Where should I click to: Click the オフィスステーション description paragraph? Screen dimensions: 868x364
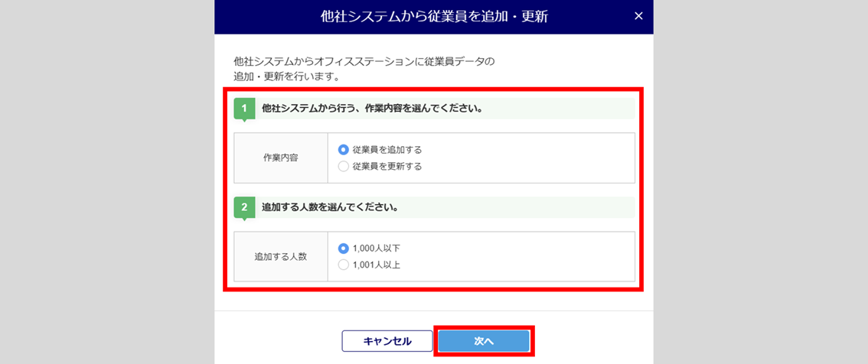(364, 69)
